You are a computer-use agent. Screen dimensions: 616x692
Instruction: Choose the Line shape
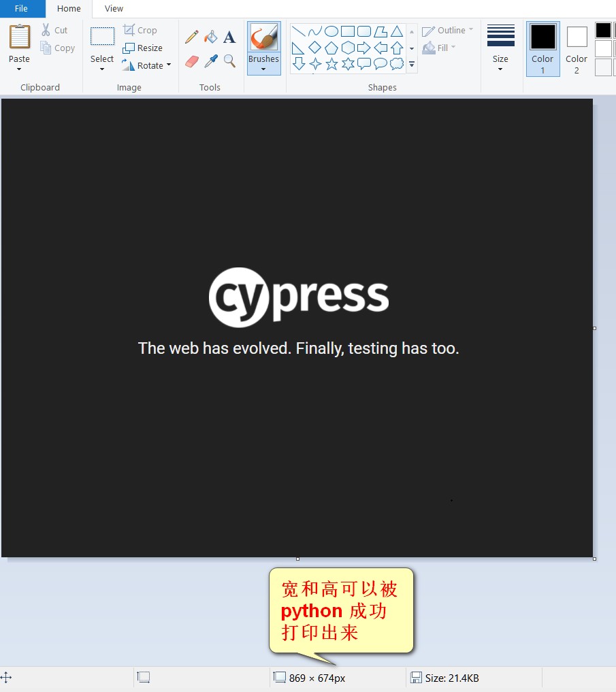click(299, 31)
